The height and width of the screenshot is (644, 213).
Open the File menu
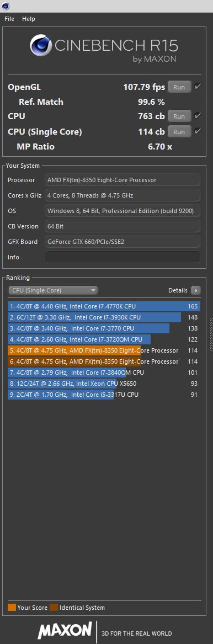9,19
